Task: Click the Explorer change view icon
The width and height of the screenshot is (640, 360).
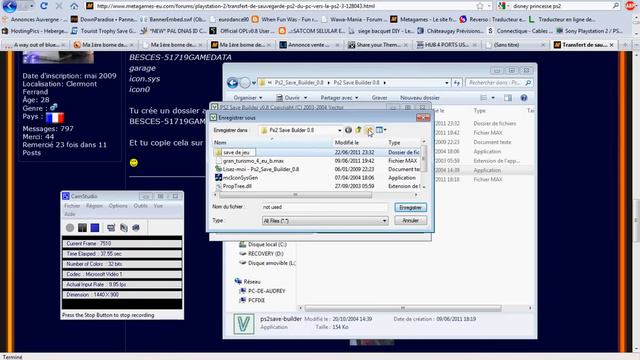Action: pos(484,98)
